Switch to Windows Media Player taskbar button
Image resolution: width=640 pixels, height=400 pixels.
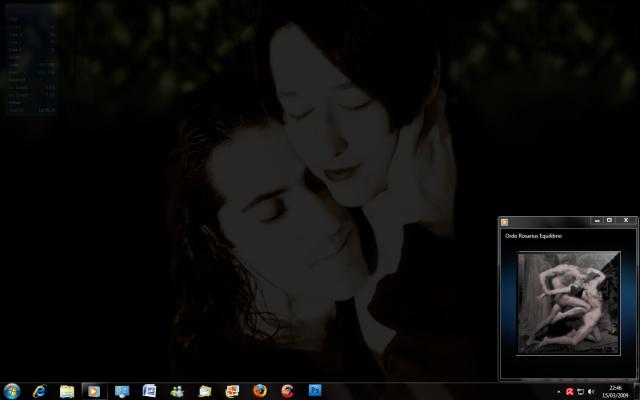point(94,391)
